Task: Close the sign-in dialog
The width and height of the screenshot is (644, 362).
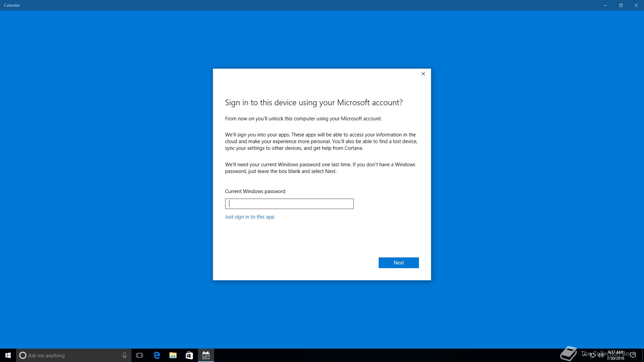Action: pos(423,74)
